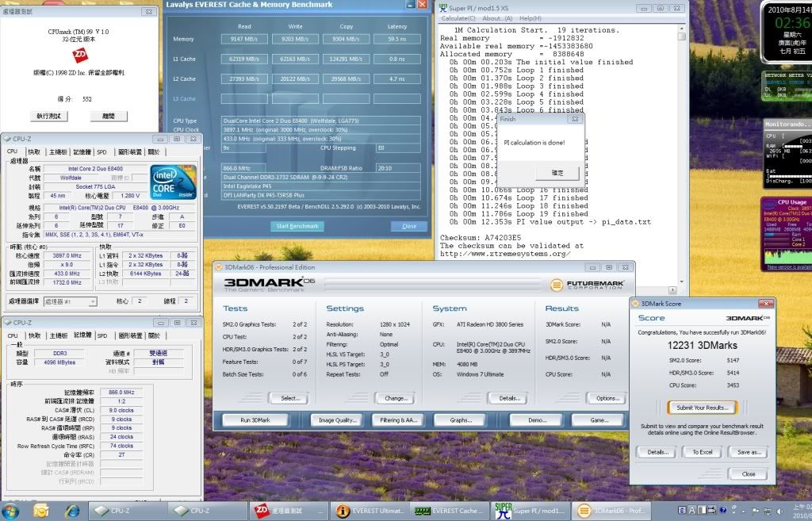Switch to SPD tab in upper CPU-Z window
The height and width of the screenshot is (521, 812).
coord(102,151)
